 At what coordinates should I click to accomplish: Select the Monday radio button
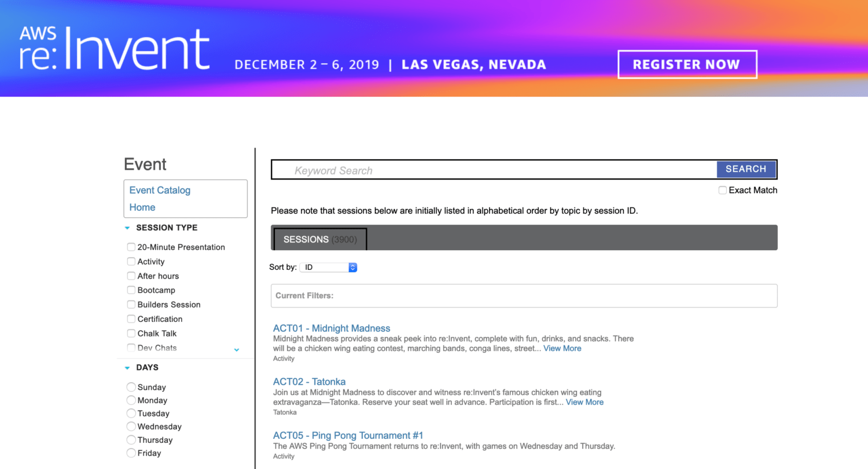pyautogui.click(x=131, y=401)
